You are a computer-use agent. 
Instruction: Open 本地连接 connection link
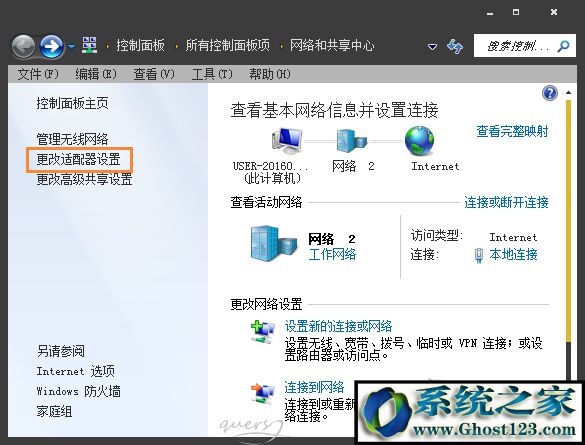coord(513,254)
